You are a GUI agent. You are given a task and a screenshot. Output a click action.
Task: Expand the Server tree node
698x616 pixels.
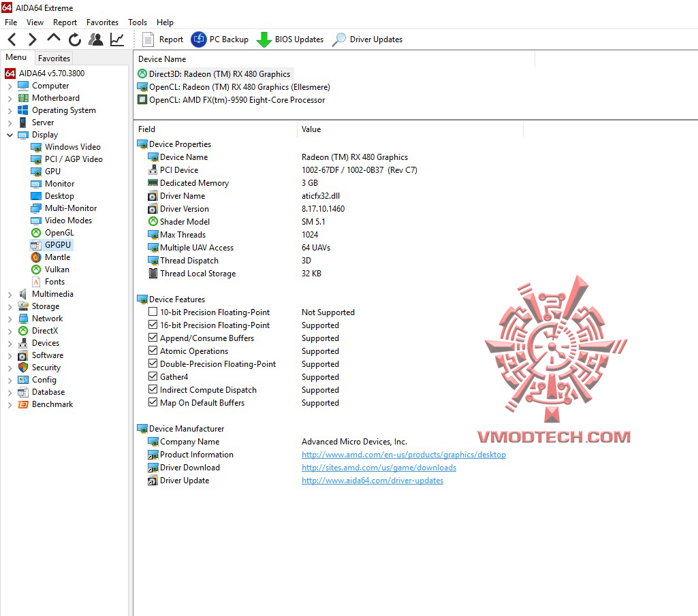tap(10, 123)
